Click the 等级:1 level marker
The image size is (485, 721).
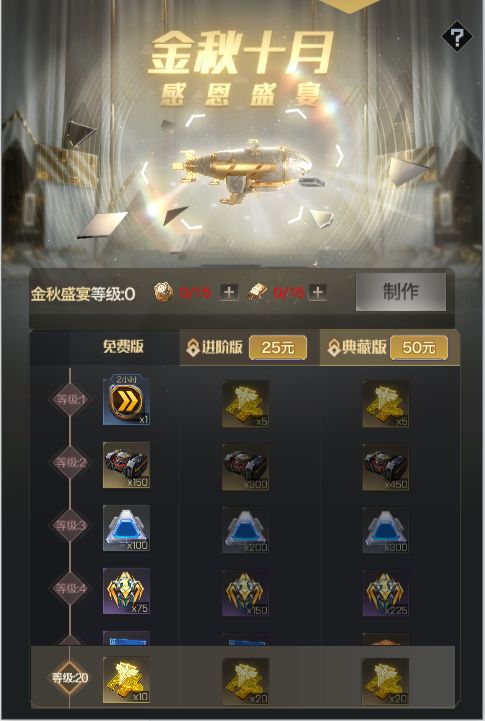[x=70, y=399]
